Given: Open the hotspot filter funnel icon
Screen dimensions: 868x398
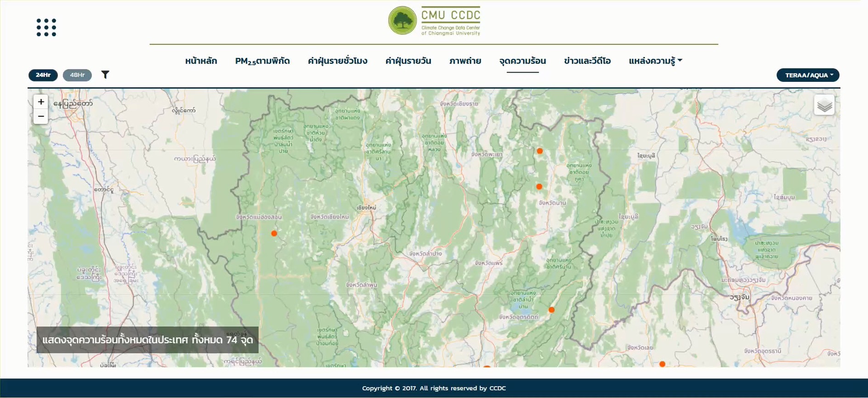Looking at the screenshot, I should pyautogui.click(x=105, y=74).
